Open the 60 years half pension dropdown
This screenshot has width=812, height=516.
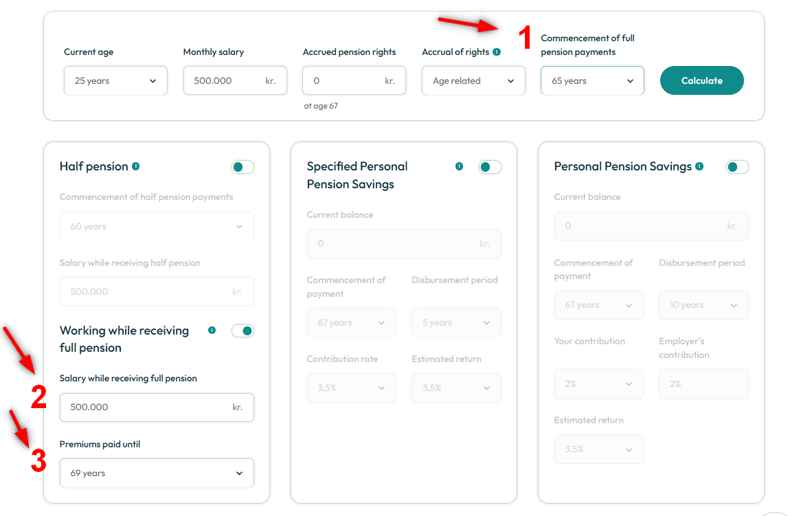click(157, 227)
